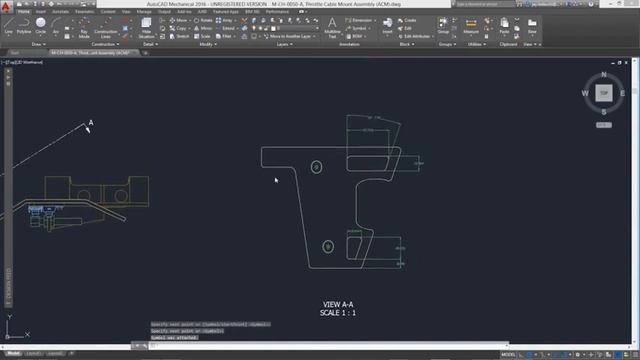Click the Group tool

click(443, 25)
